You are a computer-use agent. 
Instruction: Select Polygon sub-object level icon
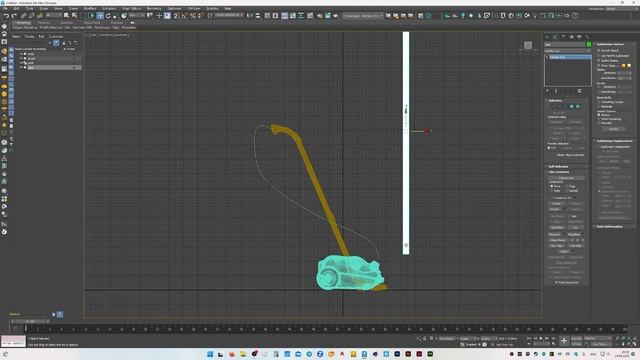point(571,107)
